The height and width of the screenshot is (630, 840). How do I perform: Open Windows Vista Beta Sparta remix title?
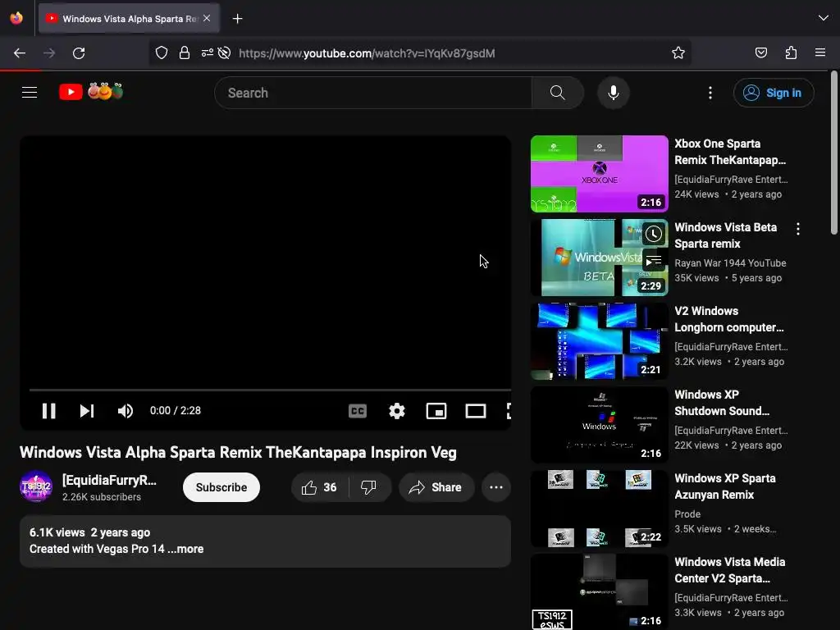(725, 235)
